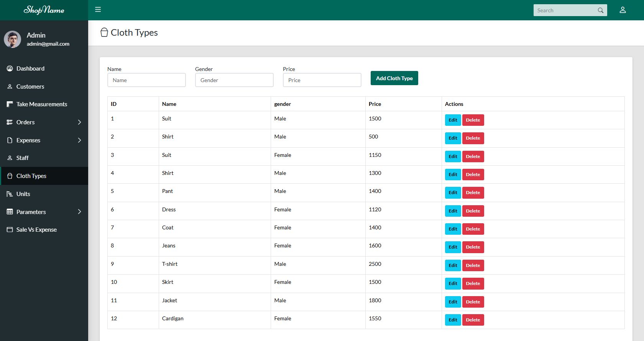Focus the Price input field

pyautogui.click(x=322, y=80)
